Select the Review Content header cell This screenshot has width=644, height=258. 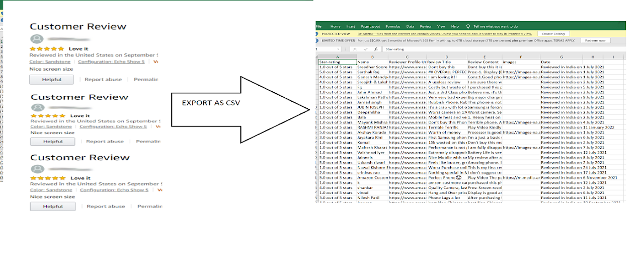tap(485, 62)
